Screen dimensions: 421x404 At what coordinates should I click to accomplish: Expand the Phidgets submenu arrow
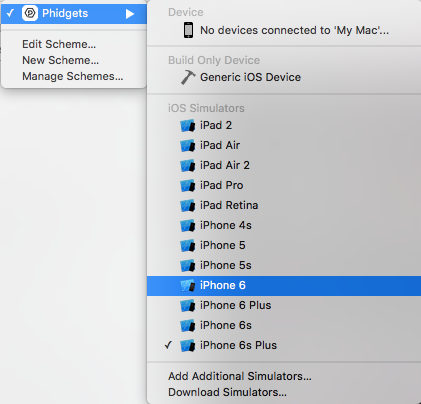point(130,14)
